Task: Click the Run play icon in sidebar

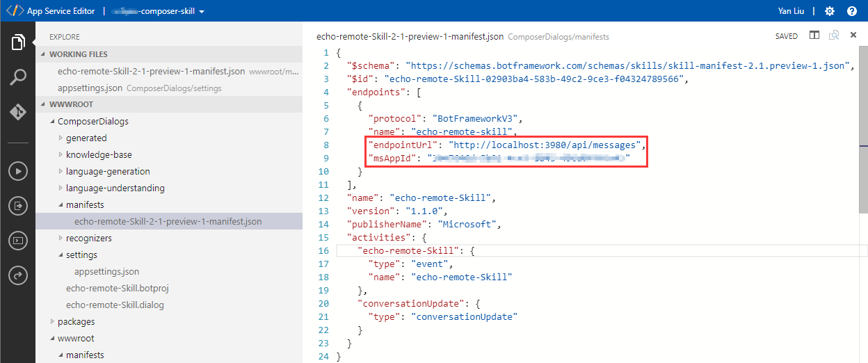Action: tap(18, 170)
